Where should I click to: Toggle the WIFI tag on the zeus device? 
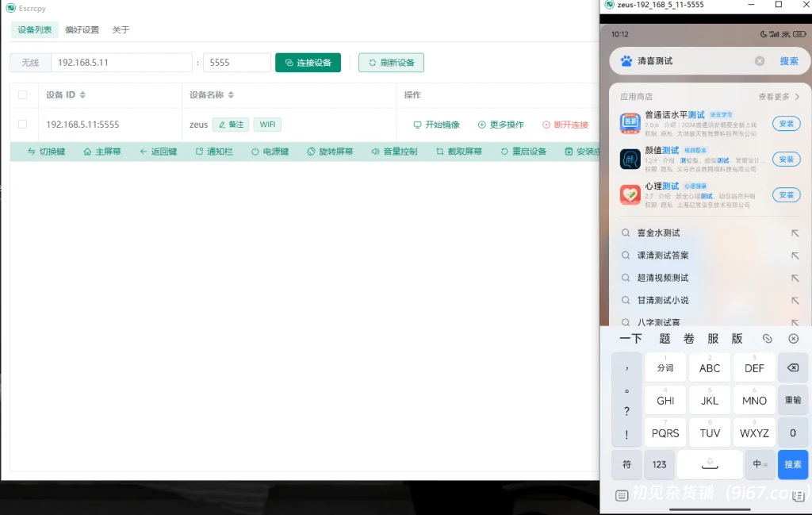click(x=267, y=124)
